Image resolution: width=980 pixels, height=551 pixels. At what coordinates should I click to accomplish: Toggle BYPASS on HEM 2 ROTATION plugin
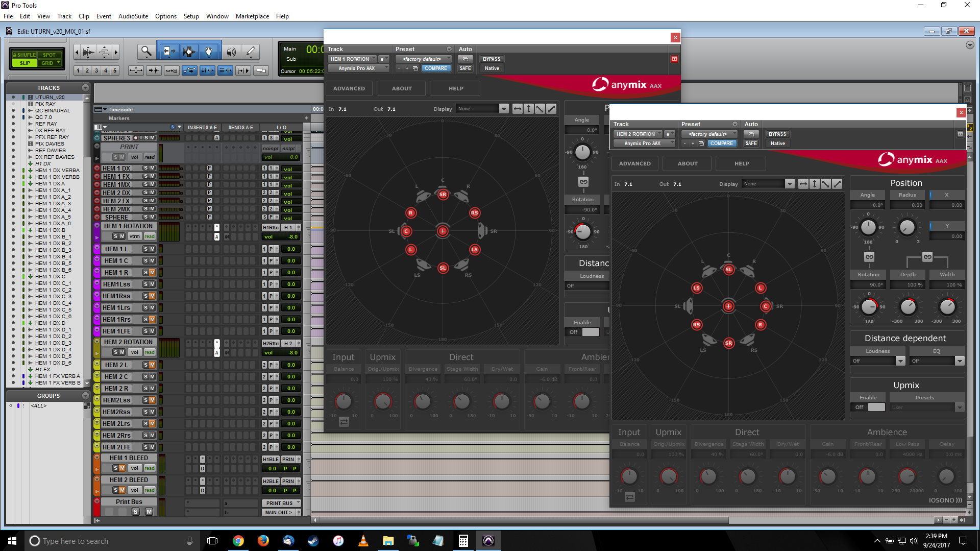pyautogui.click(x=777, y=134)
